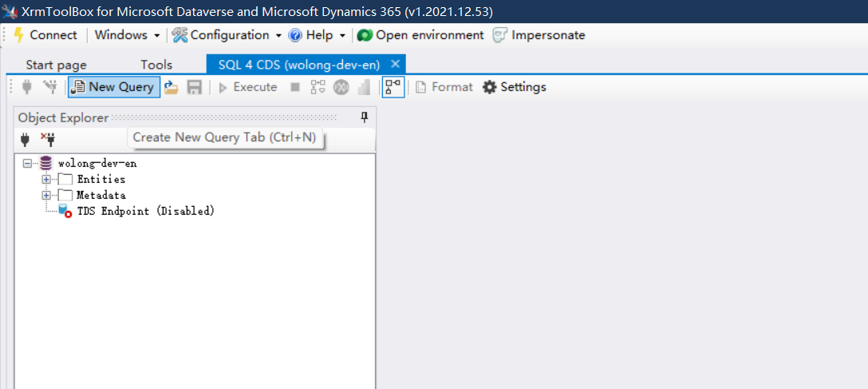This screenshot has height=389, width=868.
Task: Open the Windows dropdown menu
Action: [128, 35]
